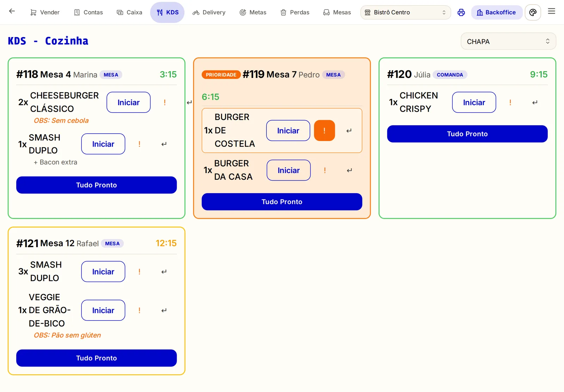The image size is (564, 392).
Task: Flag the Cheeseburger Clássico item with its exclamation icon
Action: (x=165, y=103)
